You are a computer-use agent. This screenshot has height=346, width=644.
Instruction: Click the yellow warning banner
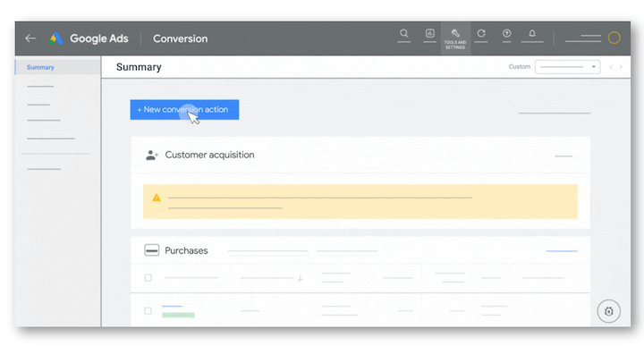(x=360, y=201)
